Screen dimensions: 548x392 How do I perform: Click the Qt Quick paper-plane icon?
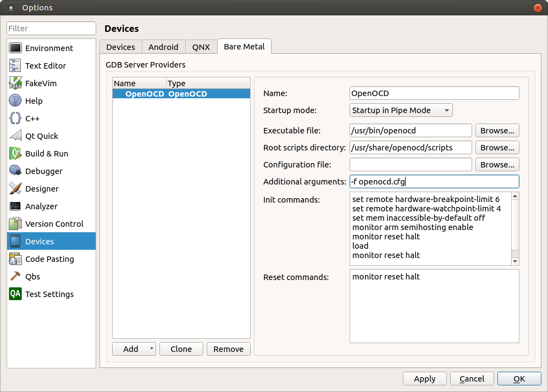coord(15,136)
